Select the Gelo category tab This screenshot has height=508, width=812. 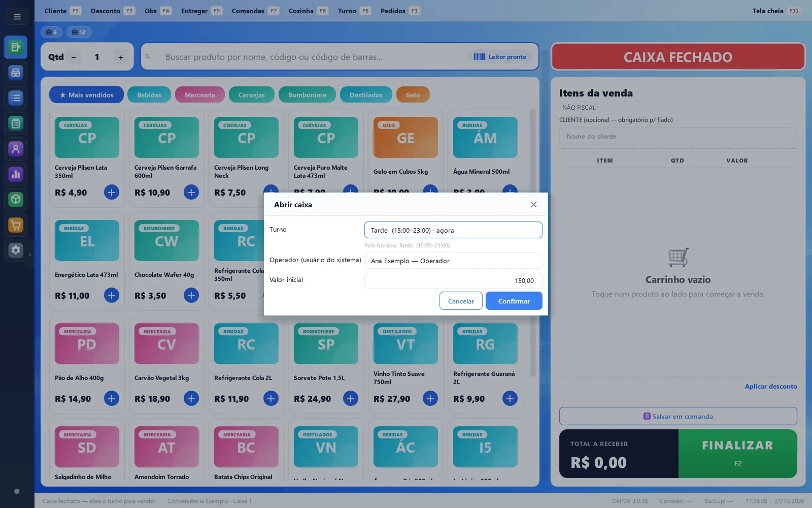click(x=413, y=95)
